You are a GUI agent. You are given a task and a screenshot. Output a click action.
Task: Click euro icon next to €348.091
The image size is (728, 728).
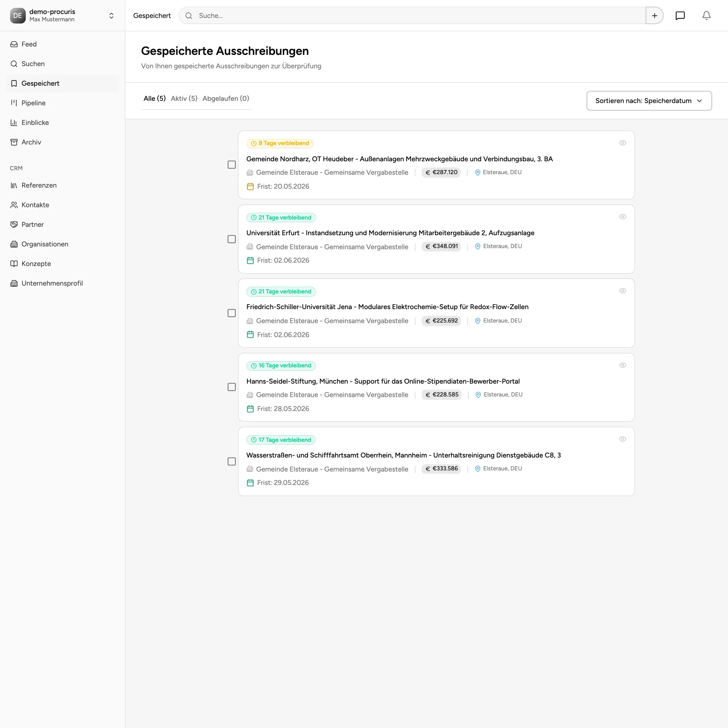pyautogui.click(x=428, y=247)
